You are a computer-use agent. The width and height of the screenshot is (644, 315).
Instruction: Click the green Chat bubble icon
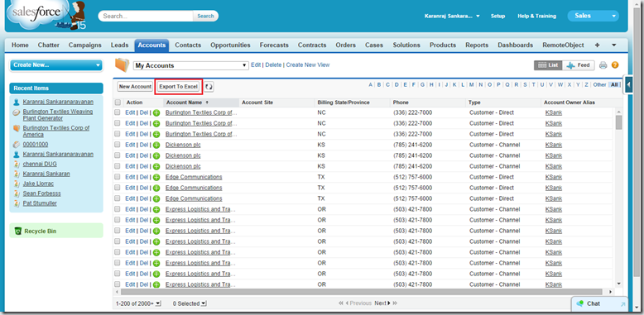click(x=580, y=303)
